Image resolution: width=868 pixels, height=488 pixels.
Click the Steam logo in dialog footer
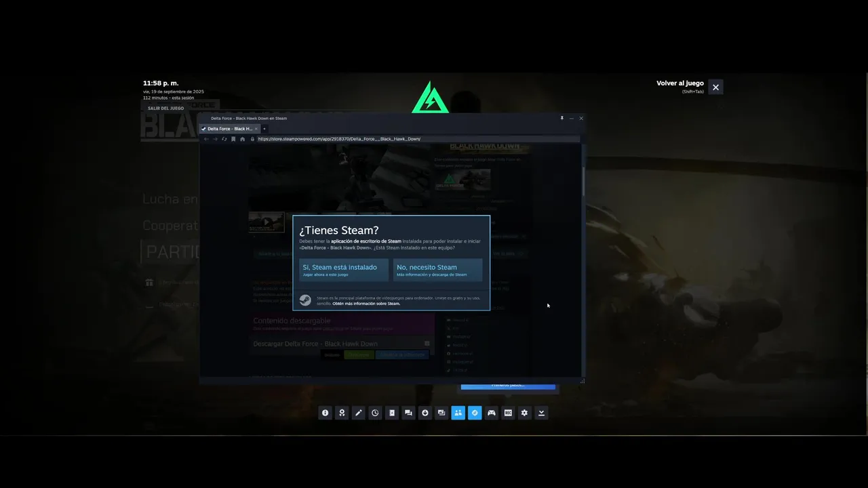(305, 300)
